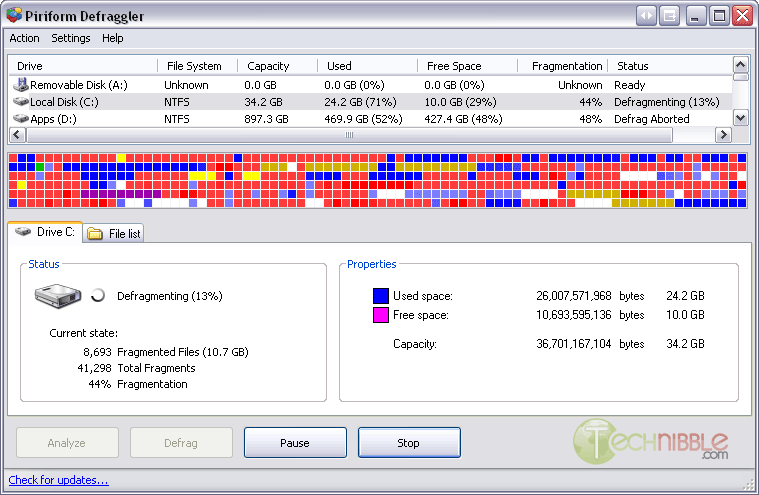Image resolution: width=759 pixels, height=495 pixels.
Task: Click the disabled Analyze button
Action: [67, 443]
